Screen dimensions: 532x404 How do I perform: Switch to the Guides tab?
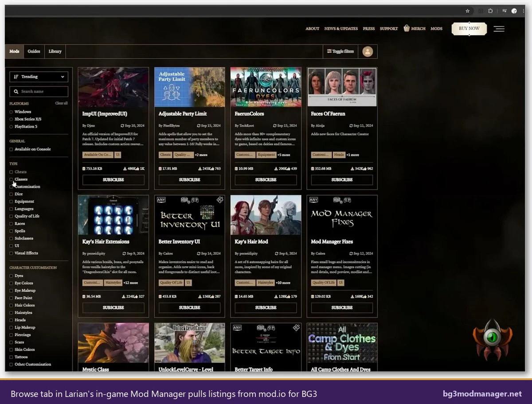tap(34, 51)
